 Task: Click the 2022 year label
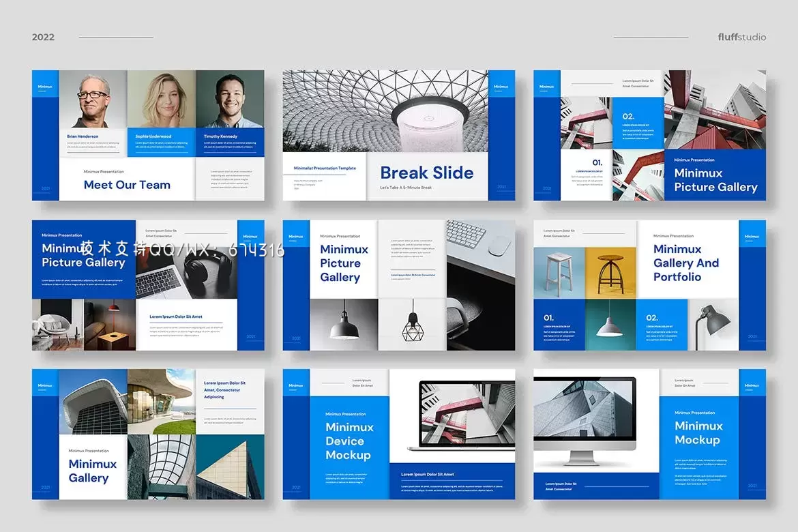click(x=43, y=37)
